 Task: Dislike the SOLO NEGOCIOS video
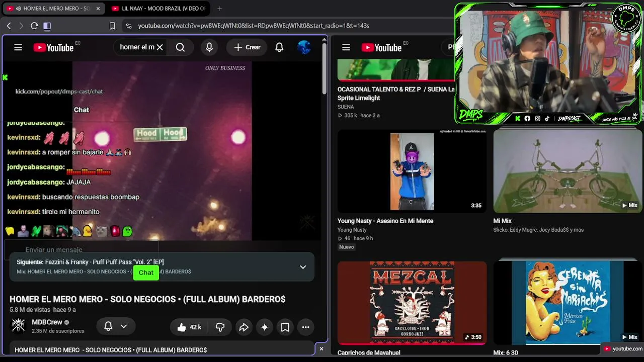pos(220,327)
